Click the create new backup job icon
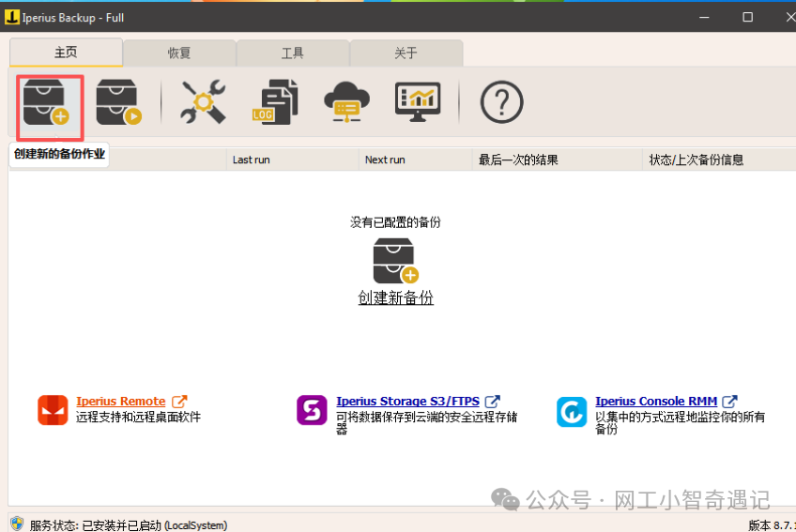796x532 pixels. (x=47, y=102)
